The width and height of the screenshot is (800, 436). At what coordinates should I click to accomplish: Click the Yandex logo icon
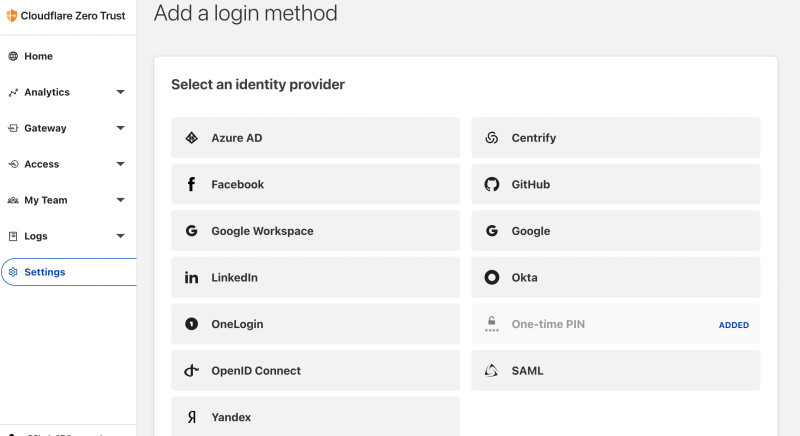(191, 417)
